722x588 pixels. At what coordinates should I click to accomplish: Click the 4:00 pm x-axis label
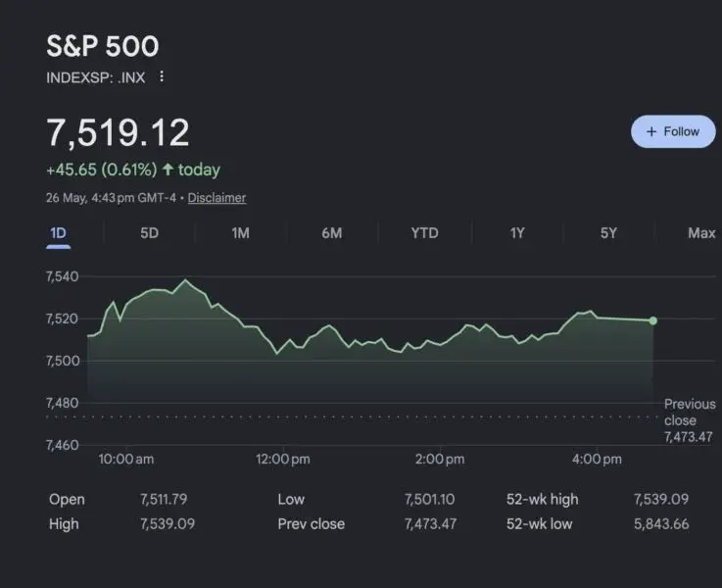[597, 459]
